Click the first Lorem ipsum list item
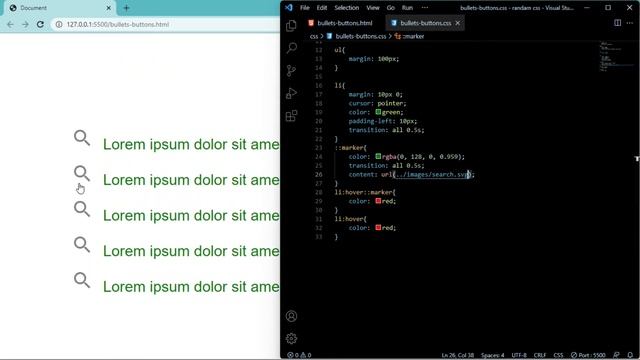The image size is (640, 360). pyautogui.click(x=191, y=144)
